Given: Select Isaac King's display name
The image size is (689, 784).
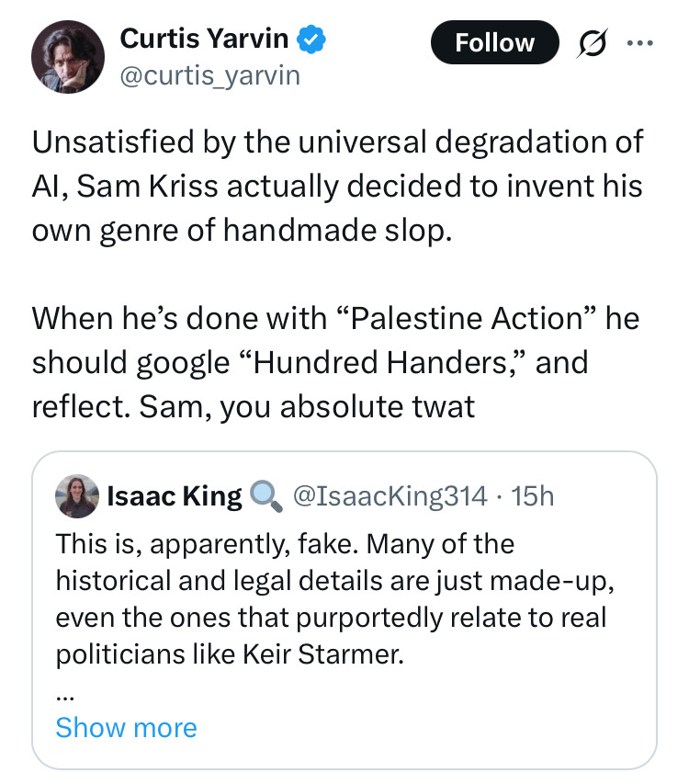Looking at the screenshot, I should (175, 495).
